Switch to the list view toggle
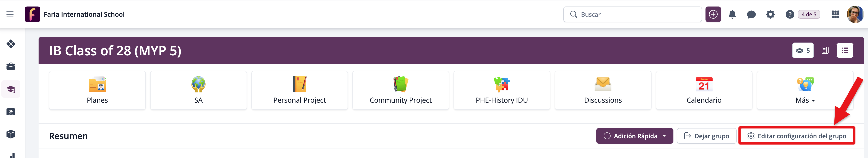 (845, 51)
